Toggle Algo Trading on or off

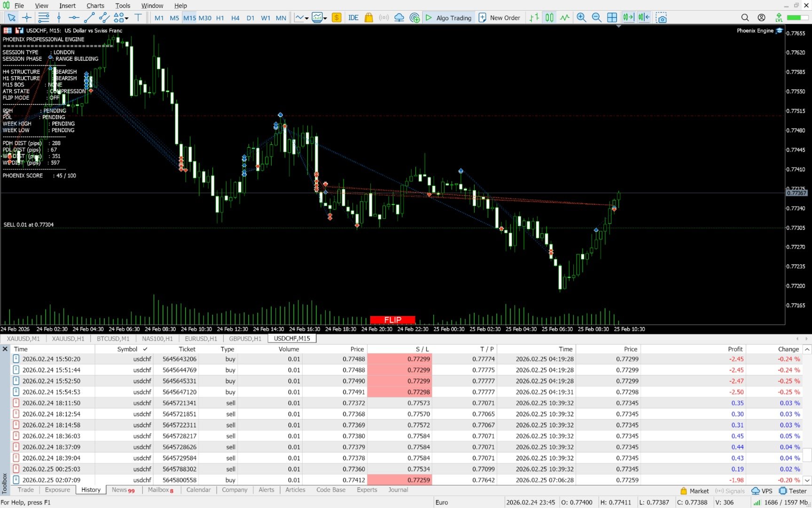click(449, 18)
